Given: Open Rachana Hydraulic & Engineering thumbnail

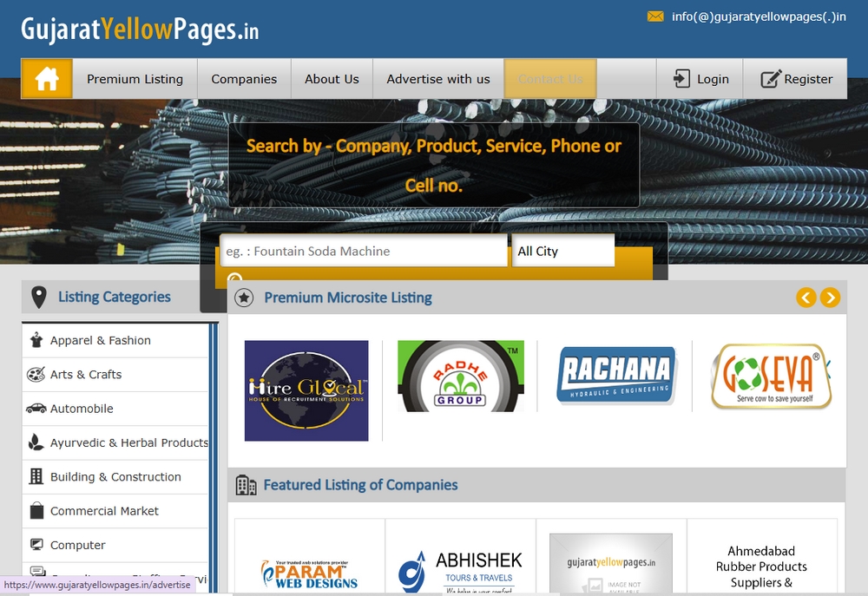Looking at the screenshot, I should tap(616, 376).
